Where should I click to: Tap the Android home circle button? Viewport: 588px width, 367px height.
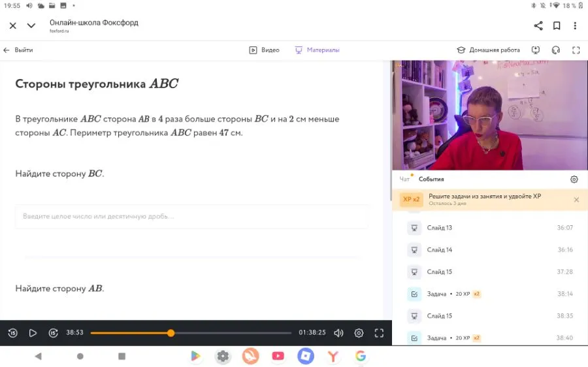point(80,356)
